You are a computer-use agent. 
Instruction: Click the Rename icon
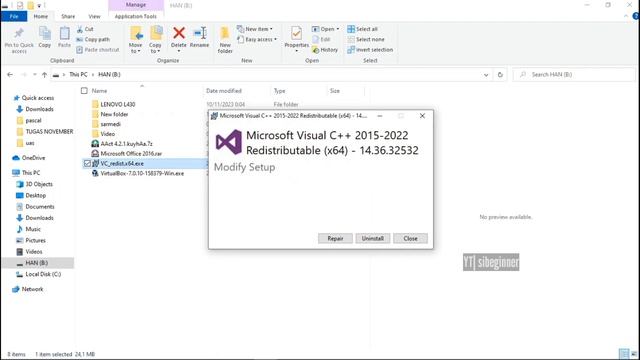click(200, 33)
